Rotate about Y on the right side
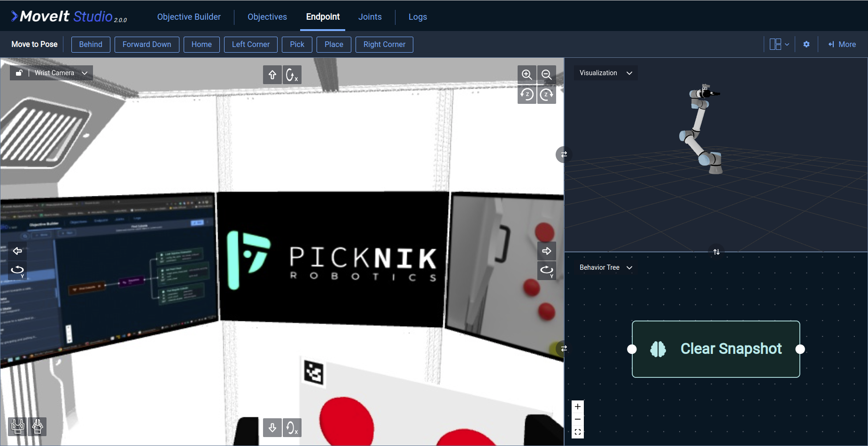This screenshot has height=446, width=868. point(547,270)
